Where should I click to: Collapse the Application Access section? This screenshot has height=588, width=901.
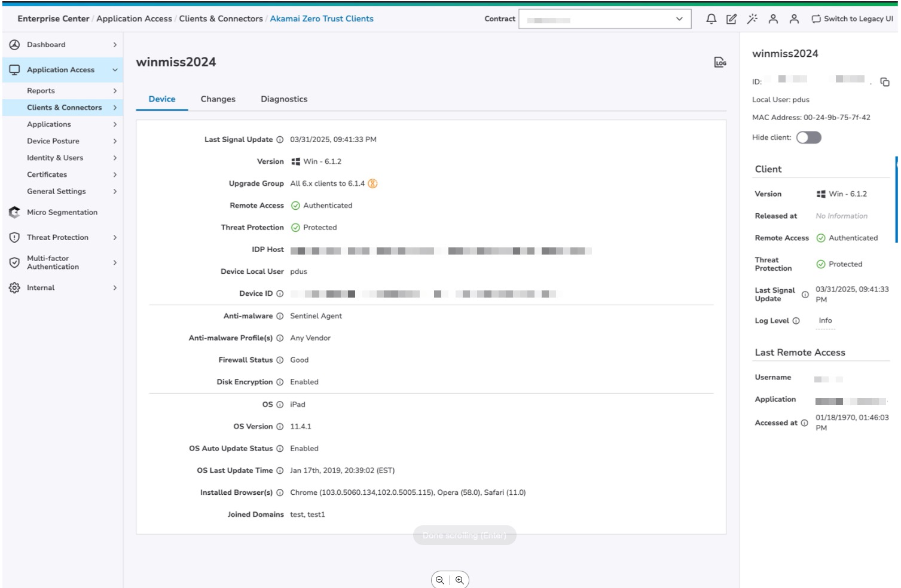click(x=115, y=70)
